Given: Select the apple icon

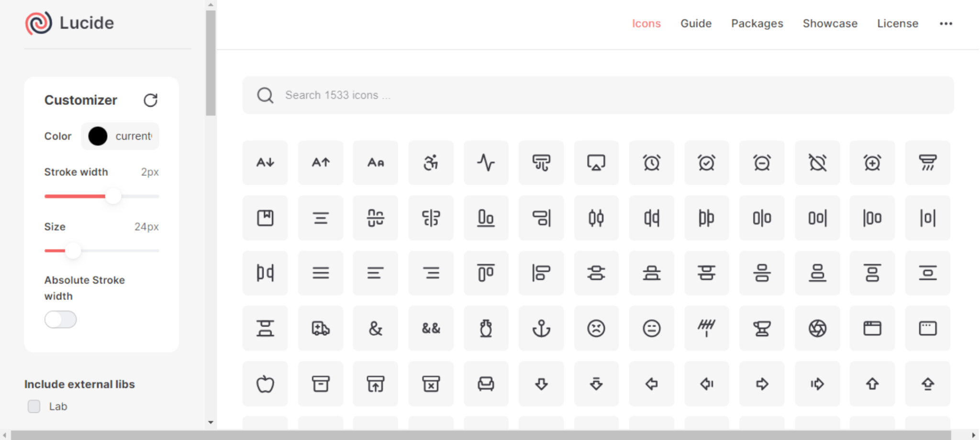Looking at the screenshot, I should coord(265,383).
